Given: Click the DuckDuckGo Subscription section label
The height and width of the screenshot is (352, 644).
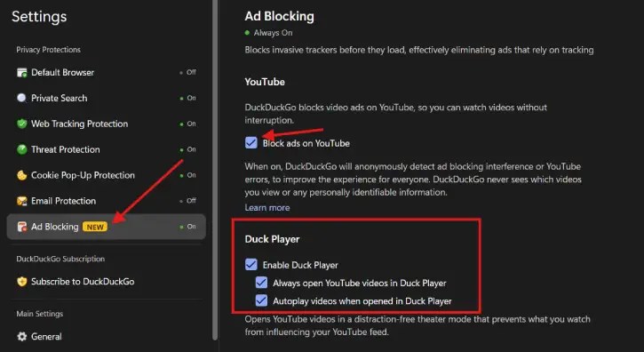Looking at the screenshot, I should point(60,259).
